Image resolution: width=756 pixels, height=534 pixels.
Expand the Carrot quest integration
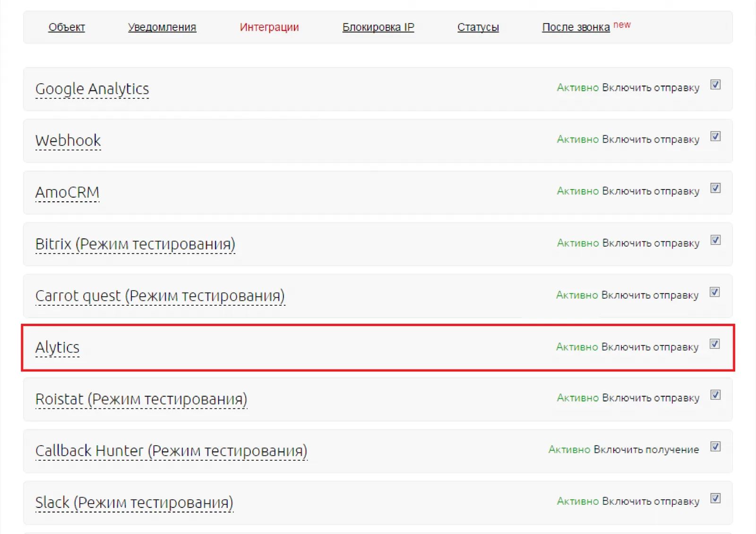pos(160,296)
